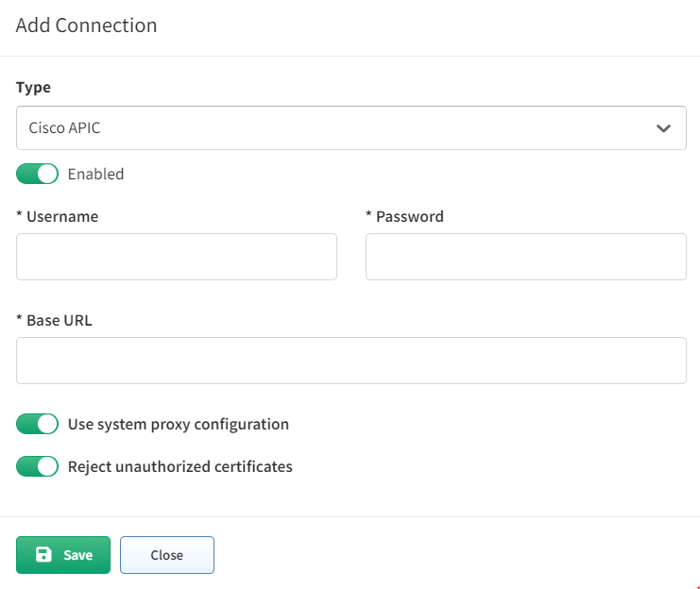The image size is (700, 589).
Task: Turn off the Enabled toggle switch
Action: coord(37,174)
